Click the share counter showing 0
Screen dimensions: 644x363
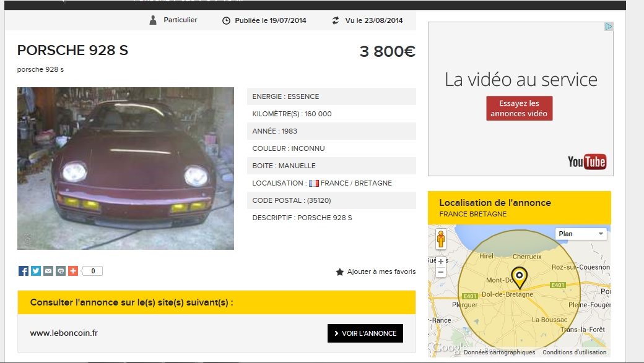click(92, 271)
